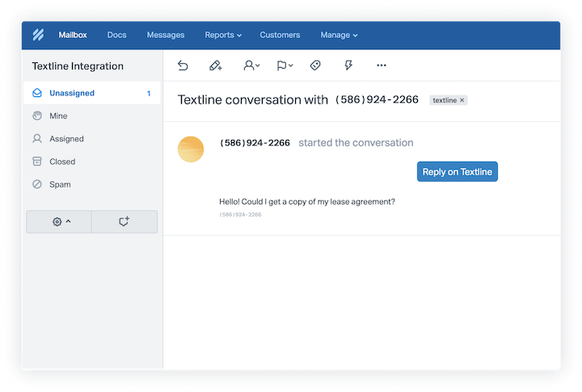Image resolution: width=582 pixels, height=392 pixels.
Task: Click the person icon beside Assigned
Action: (37, 139)
